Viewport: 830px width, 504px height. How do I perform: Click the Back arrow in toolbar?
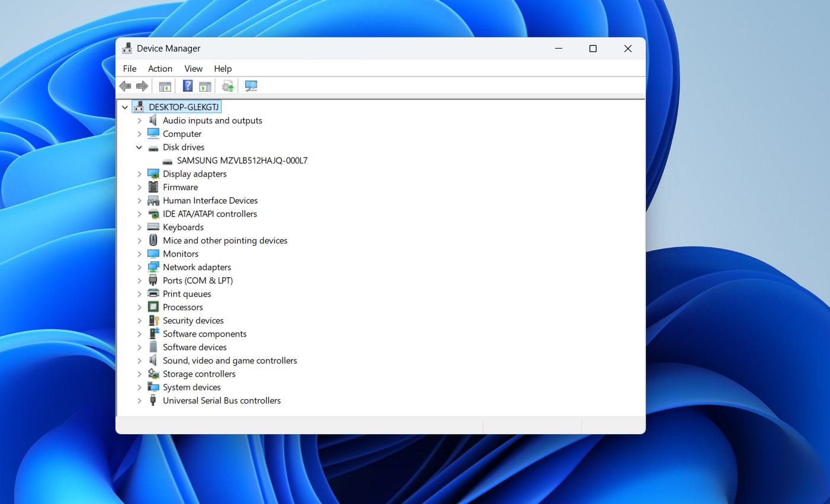coord(125,86)
